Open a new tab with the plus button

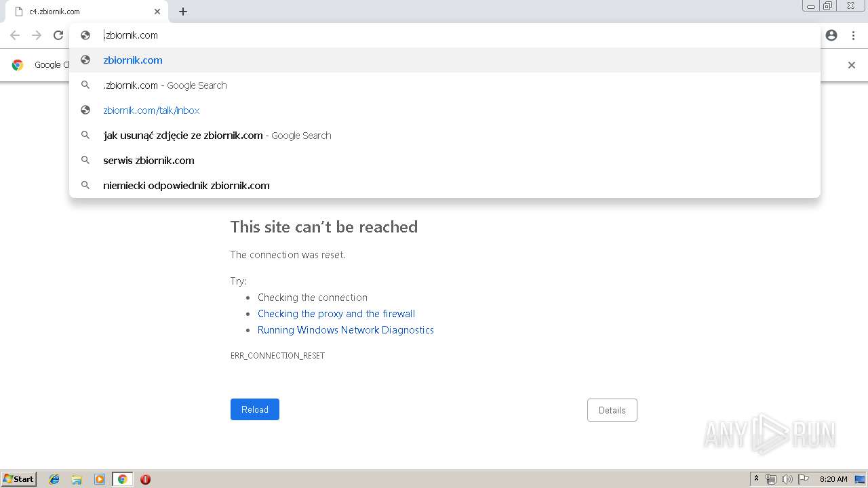coord(183,12)
